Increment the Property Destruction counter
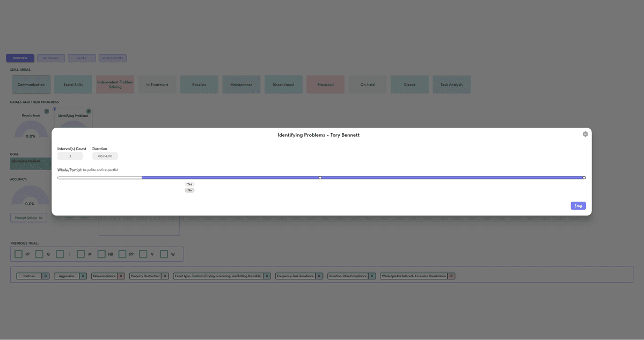Image resolution: width=644 pixels, height=340 pixels. [x=165, y=276]
